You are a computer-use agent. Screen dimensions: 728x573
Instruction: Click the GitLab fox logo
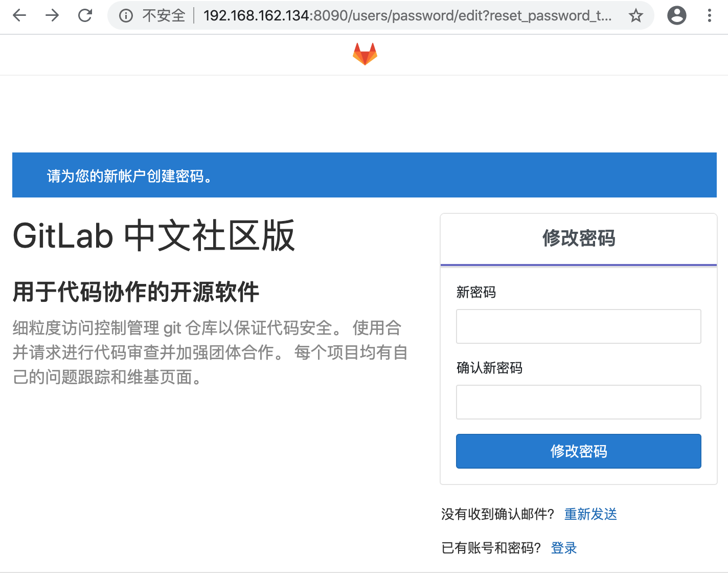tap(365, 54)
